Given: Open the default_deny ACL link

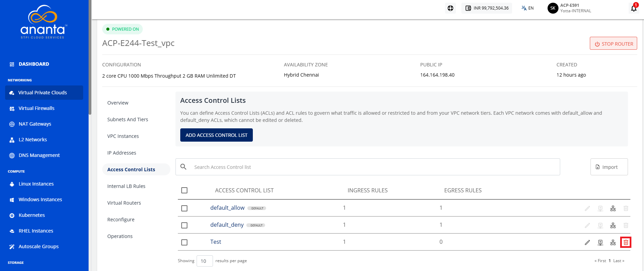Looking at the screenshot, I should [x=227, y=225].
